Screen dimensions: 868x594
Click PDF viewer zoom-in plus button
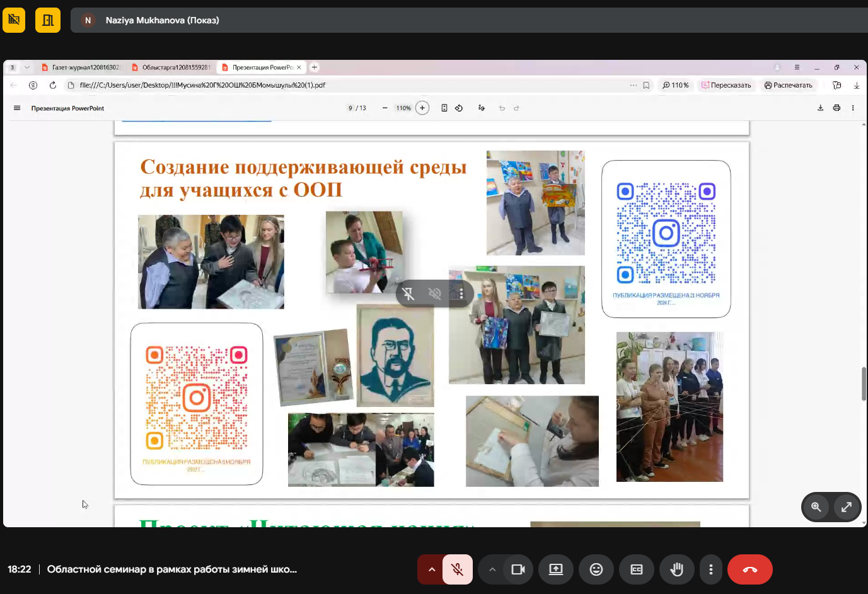coord(422,108)
